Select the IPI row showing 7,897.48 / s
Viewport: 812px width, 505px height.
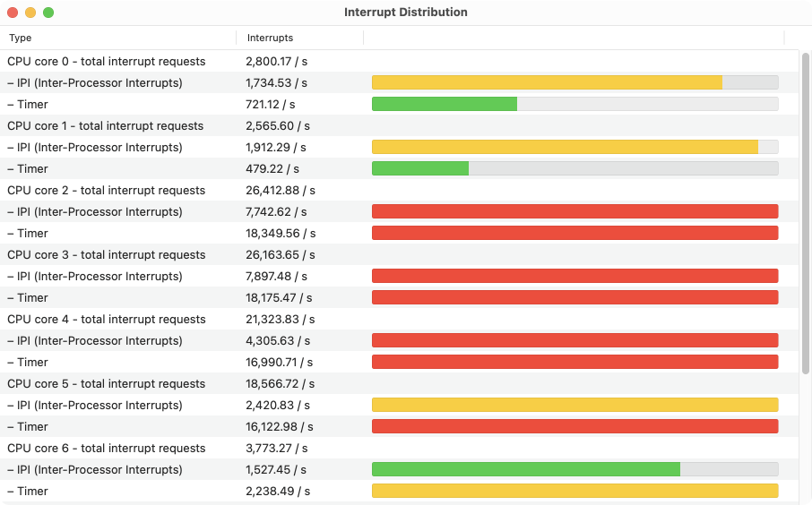(x=399, y=276)
